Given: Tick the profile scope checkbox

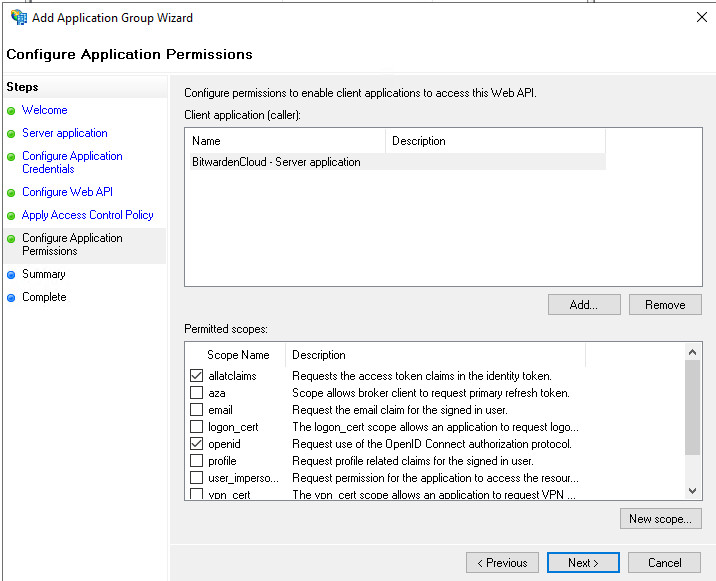Looking at the screenshot, I should click(x=196, y=461).
